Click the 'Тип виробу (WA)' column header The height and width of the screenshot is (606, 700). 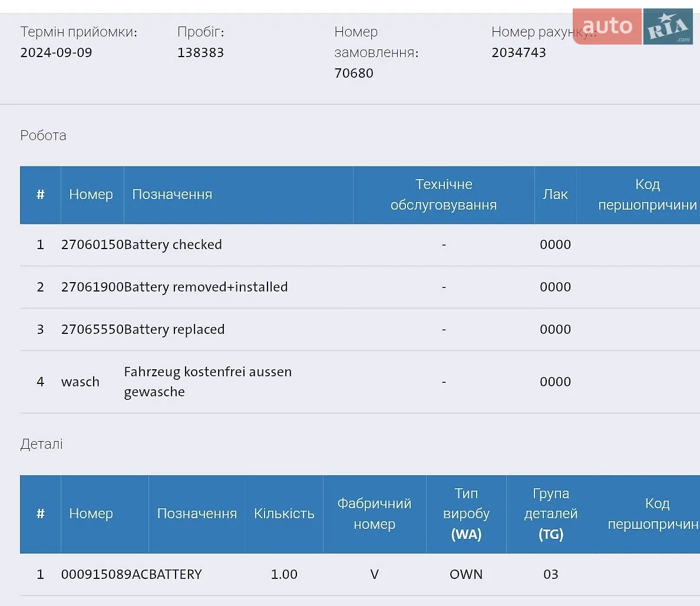467,514
